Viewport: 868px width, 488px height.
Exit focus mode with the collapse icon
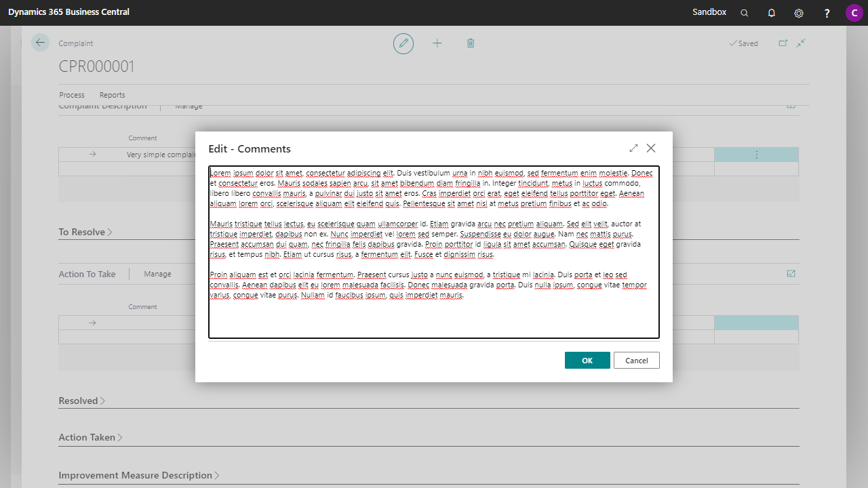point(800,42)
